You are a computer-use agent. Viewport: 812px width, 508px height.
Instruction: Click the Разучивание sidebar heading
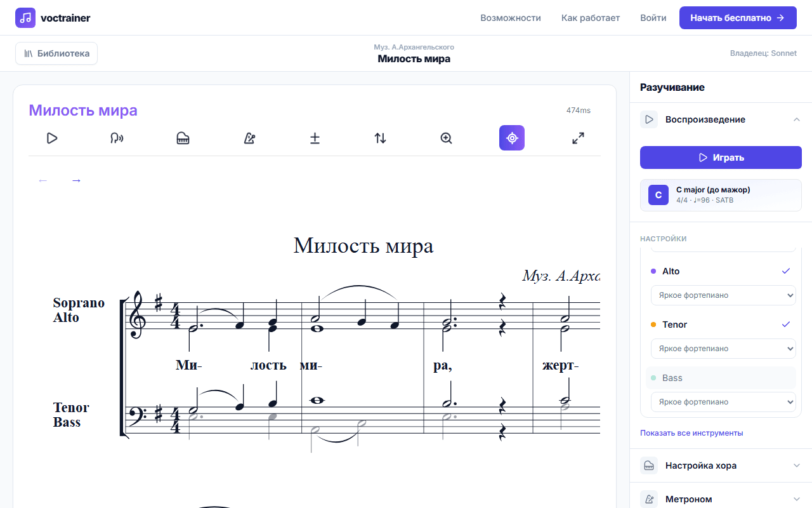point(672,88)
